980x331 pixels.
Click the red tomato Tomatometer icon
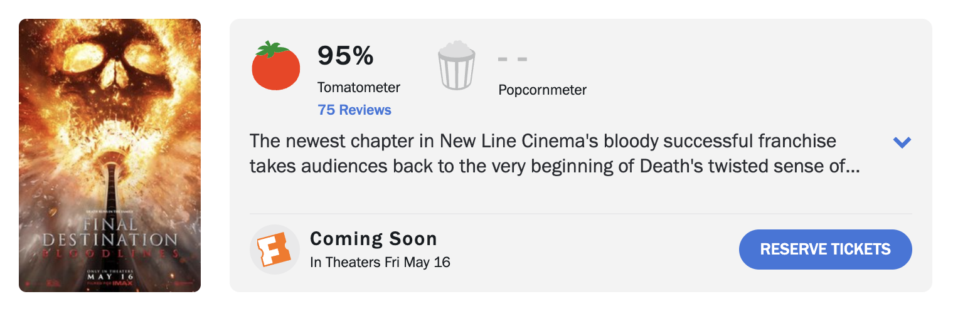(x=276, y=66)
